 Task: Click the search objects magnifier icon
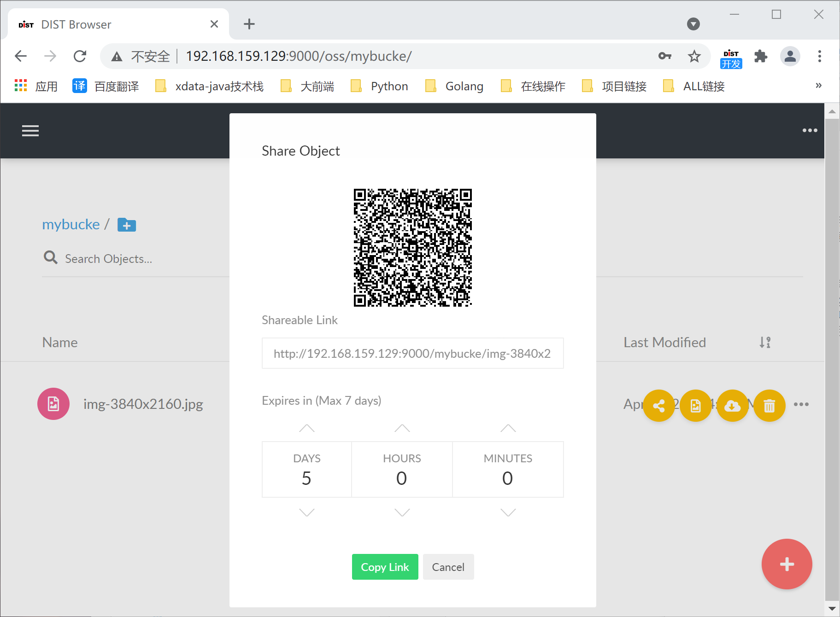click(50, 258)
